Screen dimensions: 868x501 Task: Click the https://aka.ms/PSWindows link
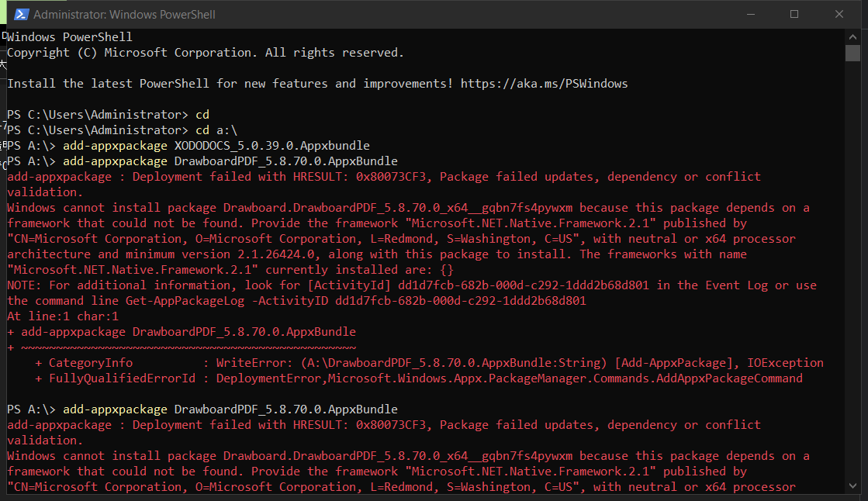544,84
